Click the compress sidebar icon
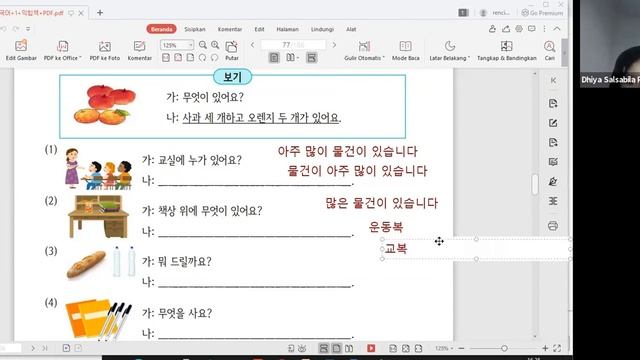640x360 pixels. pyautogui.click(x=553, y=201)
